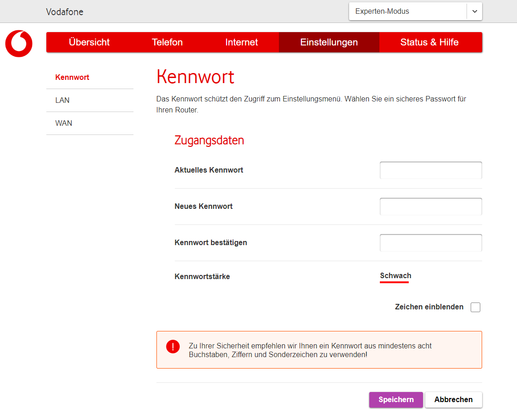
Task: Open the Übersicht tab
Action: pos(89,42)
